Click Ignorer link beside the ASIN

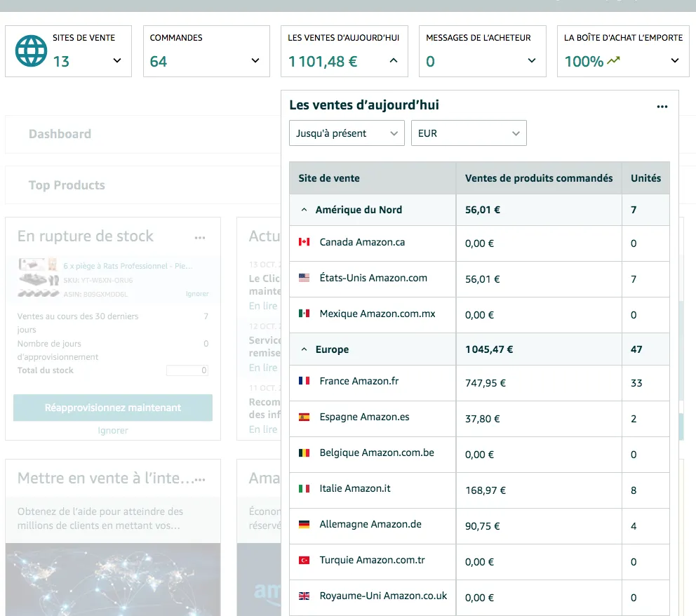point(197,294)
